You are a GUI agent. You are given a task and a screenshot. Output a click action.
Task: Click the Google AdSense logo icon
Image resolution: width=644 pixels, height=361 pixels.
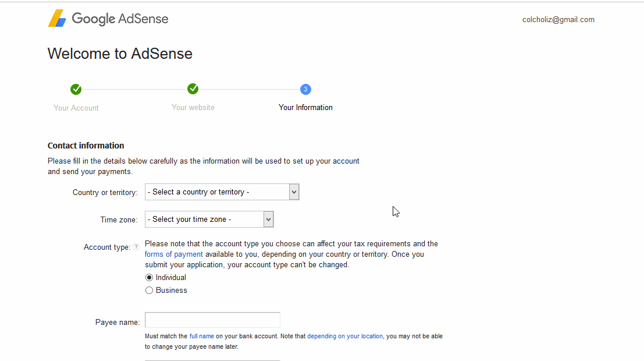coord(57,19)
